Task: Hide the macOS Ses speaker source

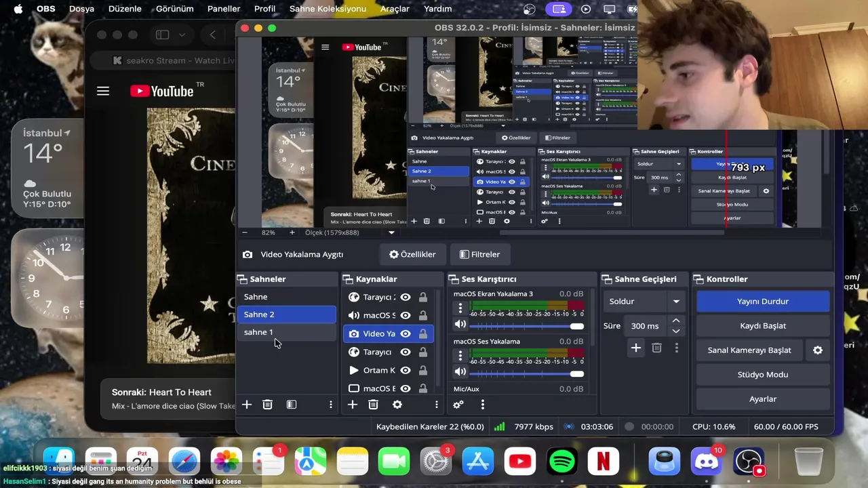Action: click(406, 315)
